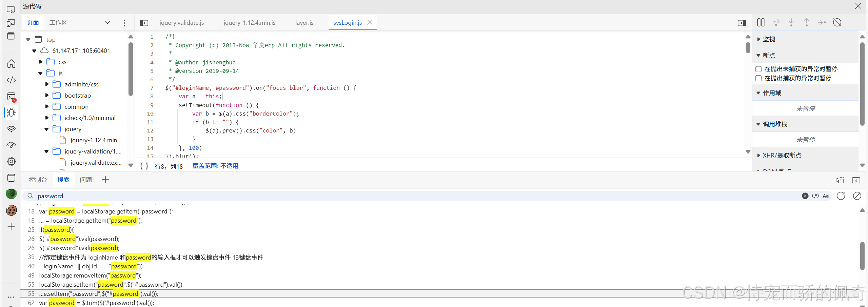Expand the css folder
This screenshot has width=868, height=307.
(x=40, y=62)
